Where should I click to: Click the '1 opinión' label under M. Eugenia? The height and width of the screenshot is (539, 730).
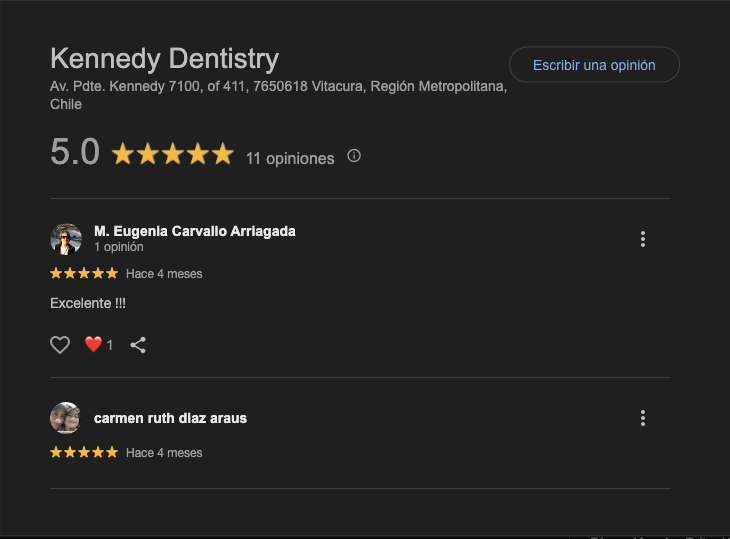119,247
